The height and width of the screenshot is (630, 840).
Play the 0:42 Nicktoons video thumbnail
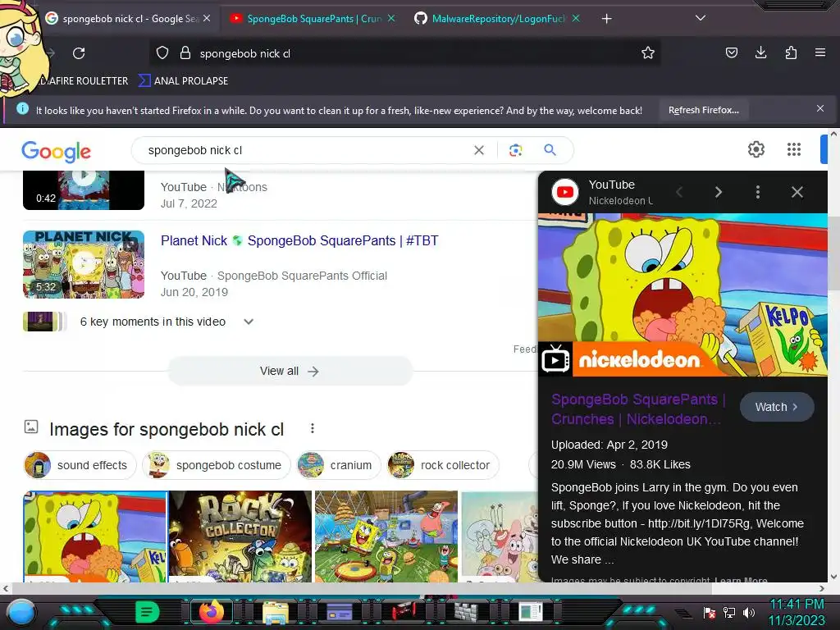84,190
